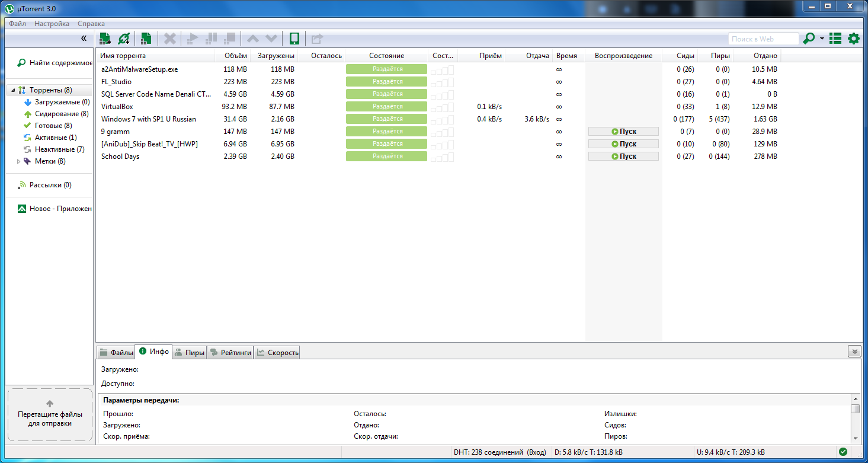Click the Remove torrent X icon
Screen dimensions: 868x463
[170, 39]
